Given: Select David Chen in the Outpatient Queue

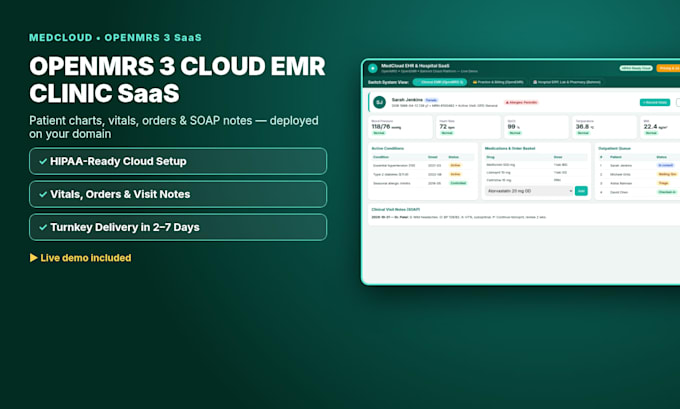Looking at the screenshot, I should click(639, 192).
